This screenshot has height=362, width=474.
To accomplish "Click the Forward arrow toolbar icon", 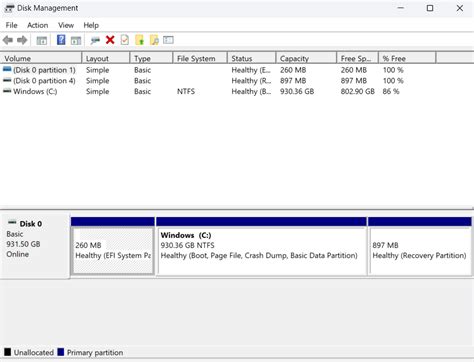I will point(22,40).
